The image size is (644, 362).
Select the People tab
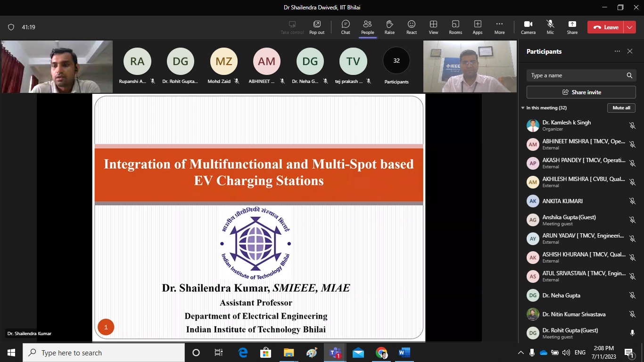coord(367,27)
